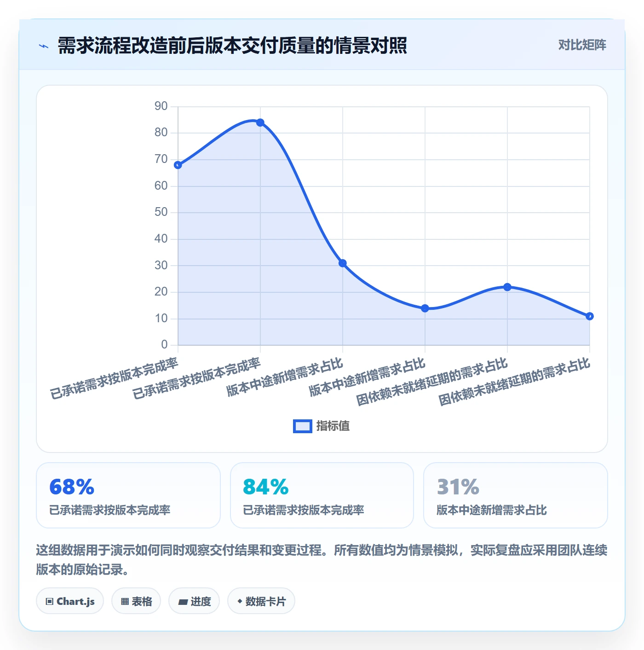The width and height of the screenshot is (644, 650).
Task: Select the Chart.js tag
Action: click(70, 601)
